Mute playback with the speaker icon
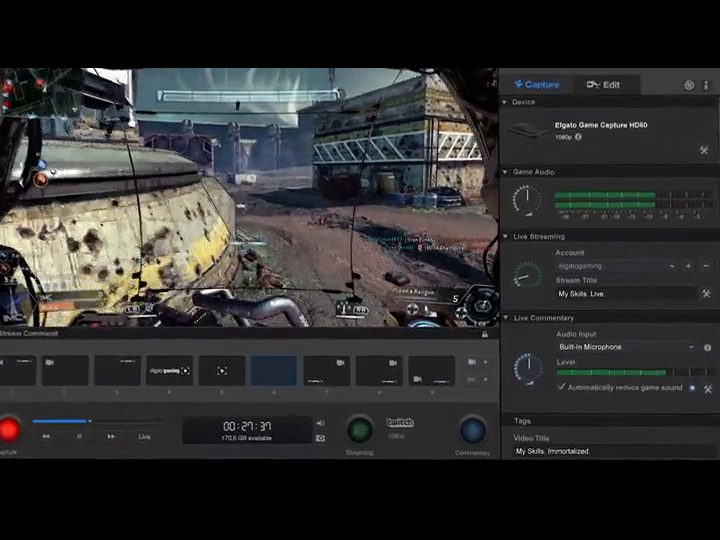Image resolution: width=720 pixels, height=540 pixels. pos(320,423)
